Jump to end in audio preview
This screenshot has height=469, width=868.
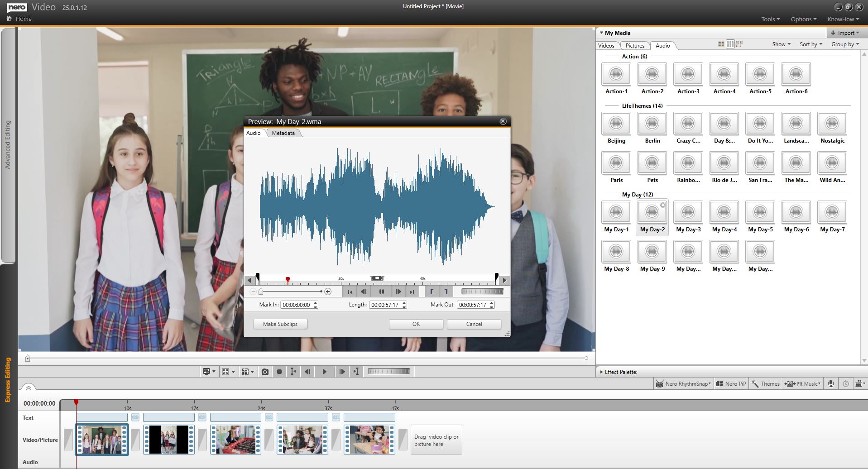[412, 292]
